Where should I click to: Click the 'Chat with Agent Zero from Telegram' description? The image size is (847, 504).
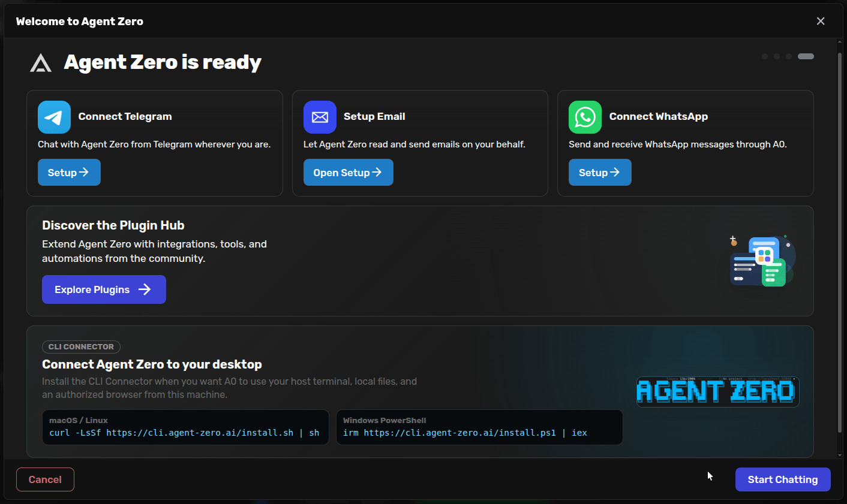click(x=154, y=144)
